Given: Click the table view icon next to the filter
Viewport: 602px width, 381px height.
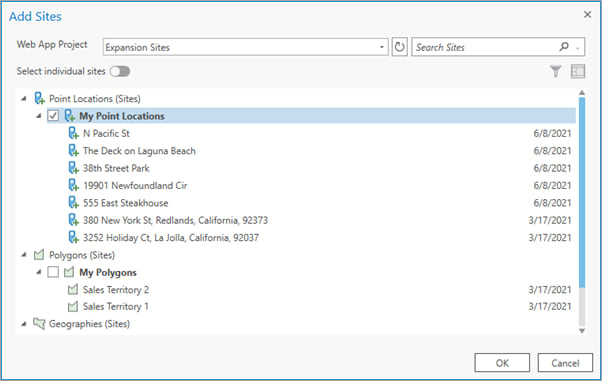Looking at the screenshot, I should coord(577,71).
